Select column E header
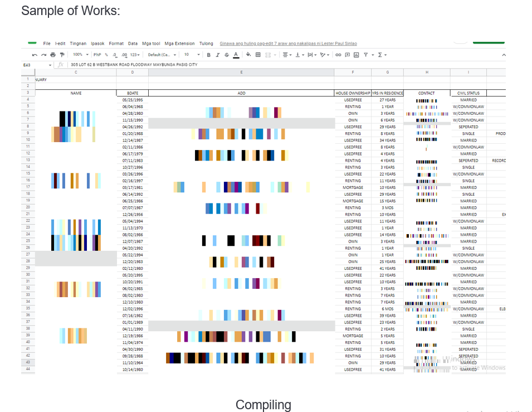 (241, 72)
